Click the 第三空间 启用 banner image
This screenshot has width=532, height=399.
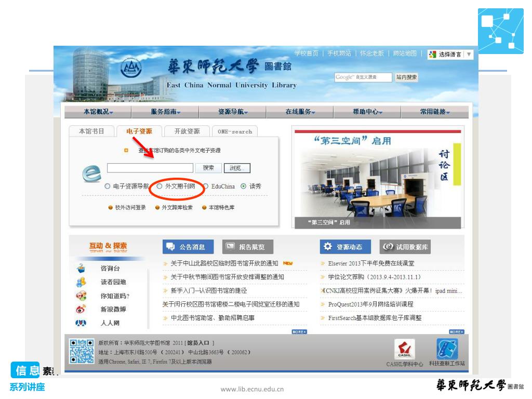378,179
